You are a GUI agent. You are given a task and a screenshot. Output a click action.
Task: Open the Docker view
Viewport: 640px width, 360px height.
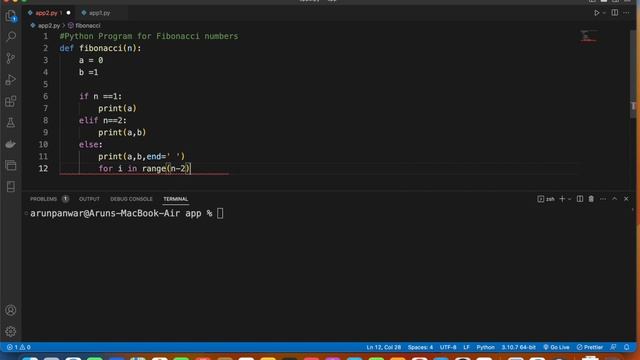[x=11, y=144]
